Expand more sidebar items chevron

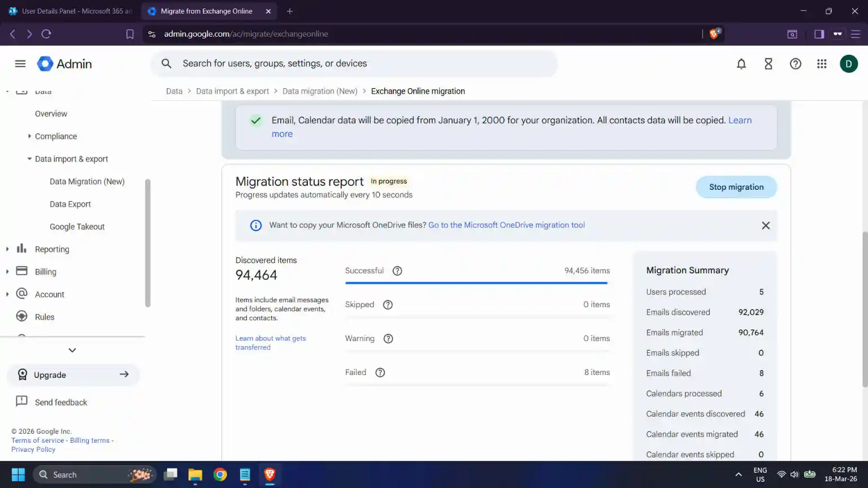tap(72, 350)
